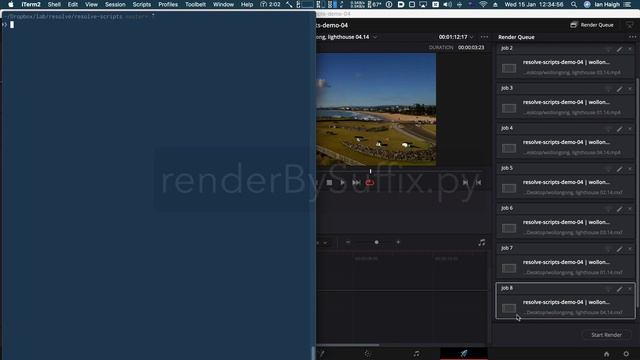Viewport: 640px width, 360px height.
Task: Go to the Out point in viewer
Action: (478, 182)
